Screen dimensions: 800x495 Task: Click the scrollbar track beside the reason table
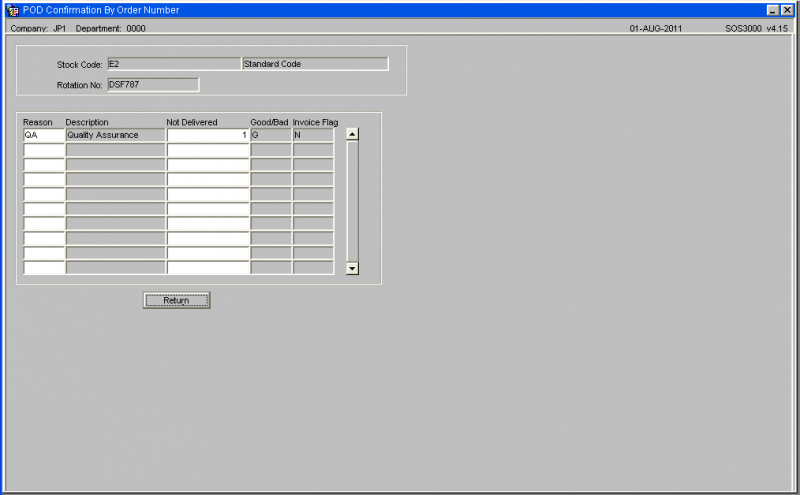(352, 202)
